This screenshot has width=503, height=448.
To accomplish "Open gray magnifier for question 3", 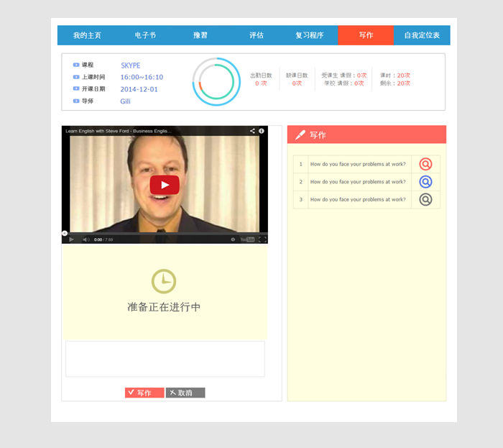I will pos(425,200).
